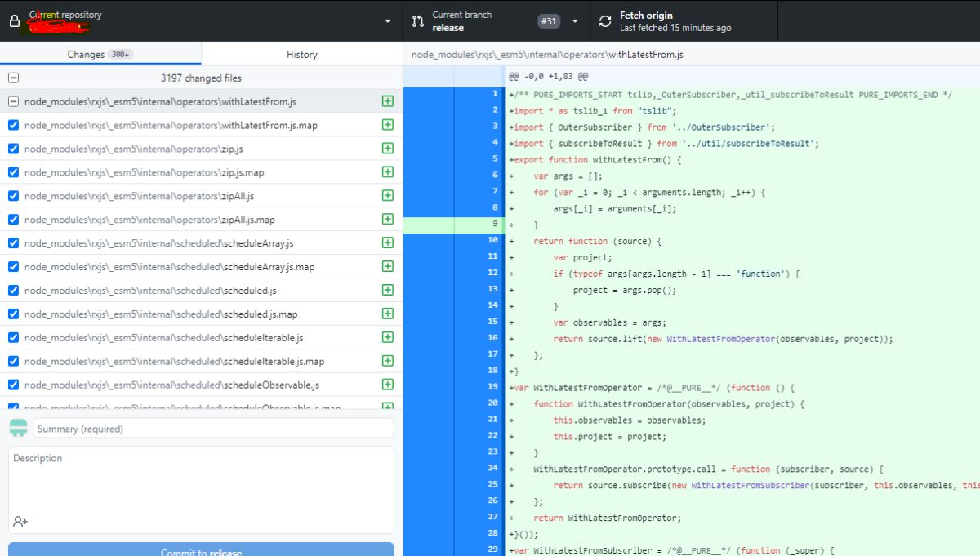Open the Current branch dropdown arrow
980x556 pixels.
click(x=575, y=22)
